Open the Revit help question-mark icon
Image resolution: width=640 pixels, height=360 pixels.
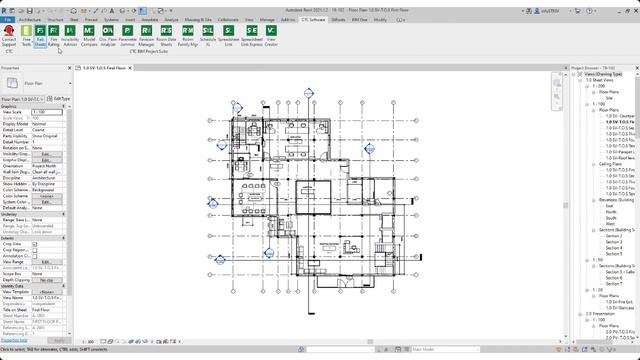tap(589, 11)
